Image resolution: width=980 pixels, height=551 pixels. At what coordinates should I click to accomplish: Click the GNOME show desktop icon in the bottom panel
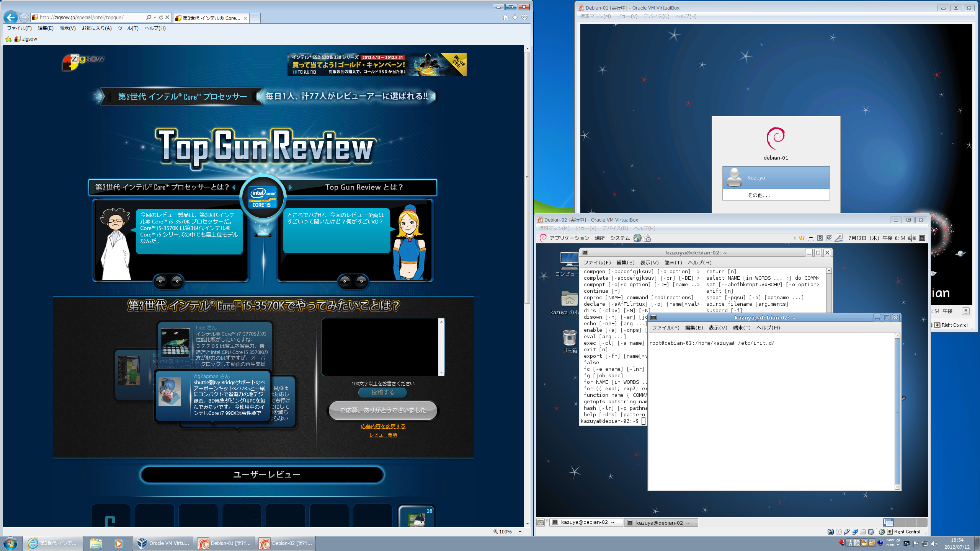(x=541, y=522)
